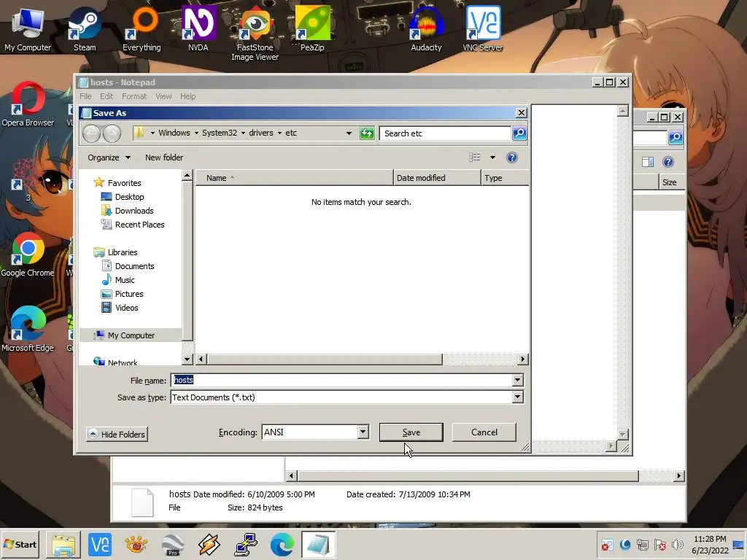Open the Everything desktop shortcut
This screenshot has height=560, width=747.
pyautogui.click(x=142, y=29)
